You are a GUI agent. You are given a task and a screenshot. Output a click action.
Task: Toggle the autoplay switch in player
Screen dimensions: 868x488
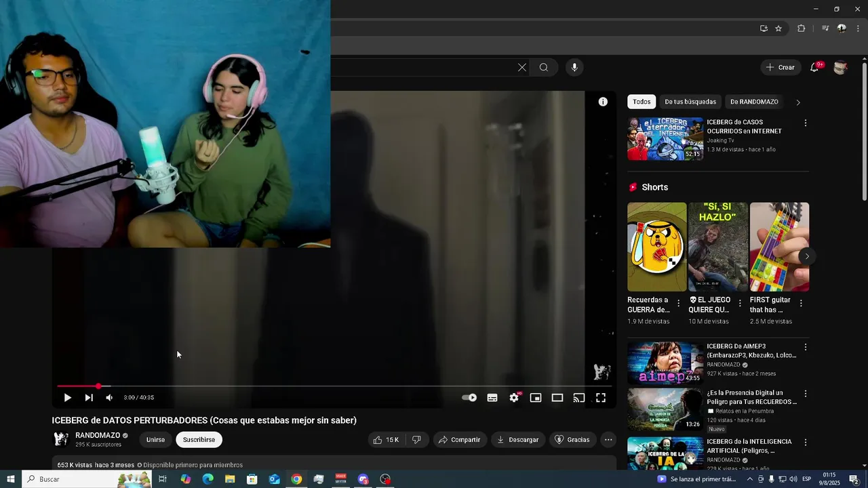point(469,398)
